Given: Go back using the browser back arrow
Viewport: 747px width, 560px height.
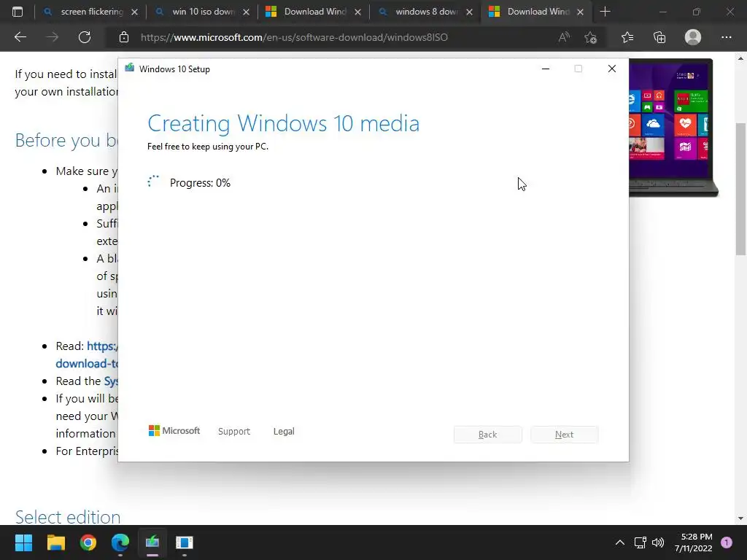Looking at the screenshot, I should click(20, 37).
